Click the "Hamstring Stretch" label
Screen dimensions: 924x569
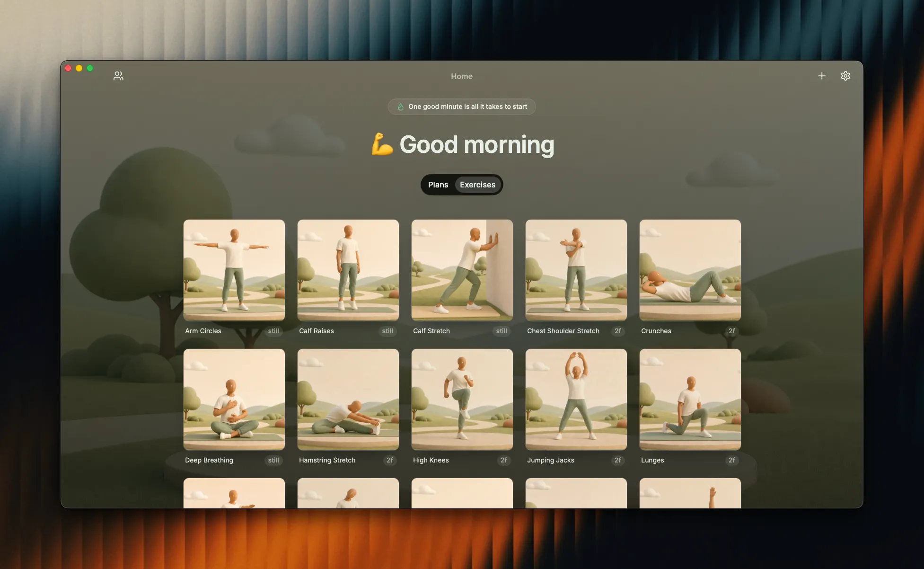pos(327,460)
